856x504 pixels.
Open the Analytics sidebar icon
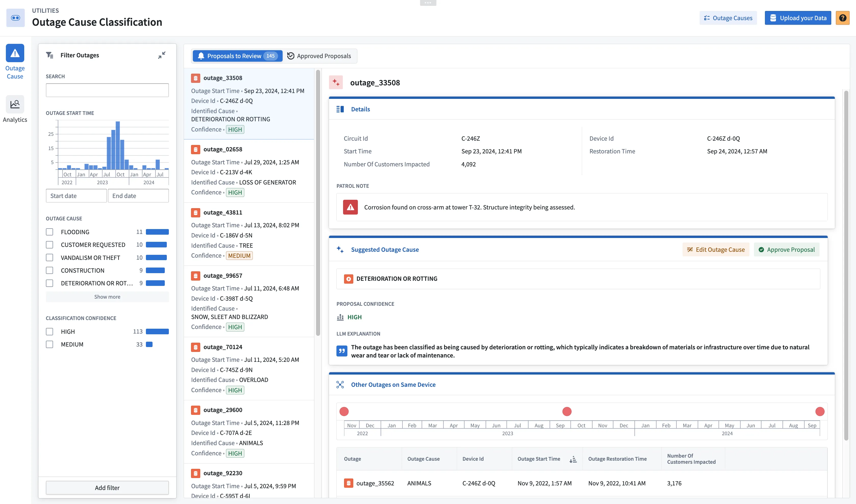[x=15, y=104]
